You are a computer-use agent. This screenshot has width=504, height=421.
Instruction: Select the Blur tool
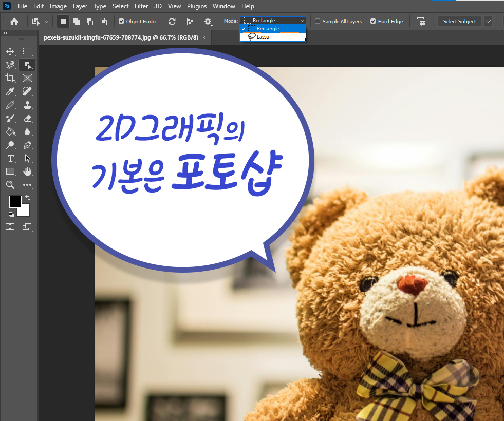tap(27, 131)
